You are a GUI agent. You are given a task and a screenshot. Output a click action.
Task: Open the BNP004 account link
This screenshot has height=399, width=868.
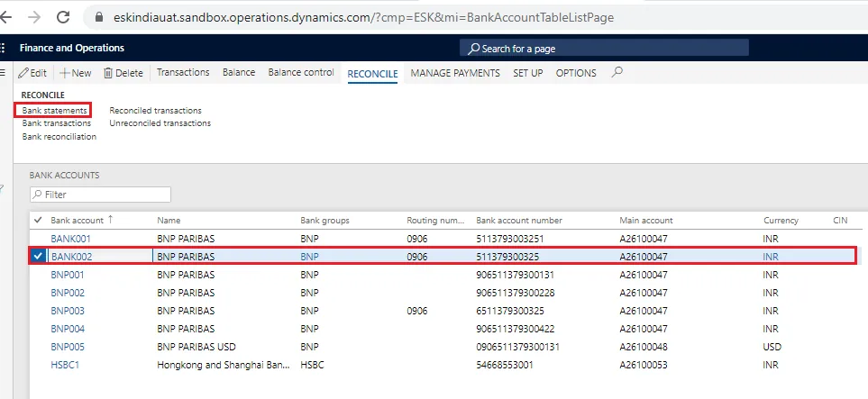(68, 329)
